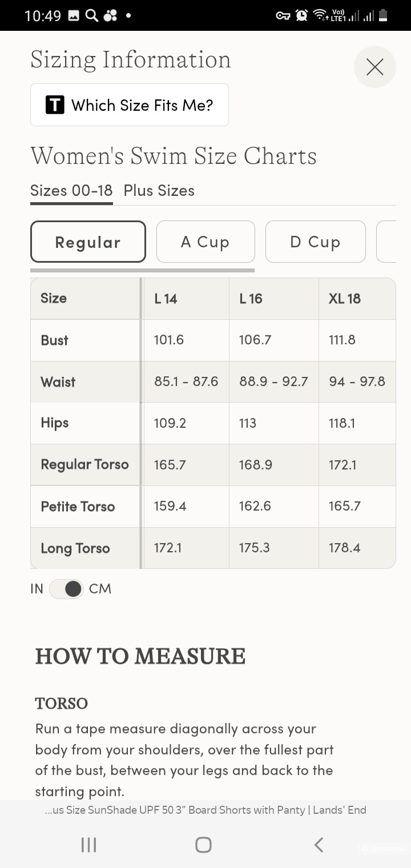
Task: Tap the search icon in status bar
Action: tap(92, 15)
